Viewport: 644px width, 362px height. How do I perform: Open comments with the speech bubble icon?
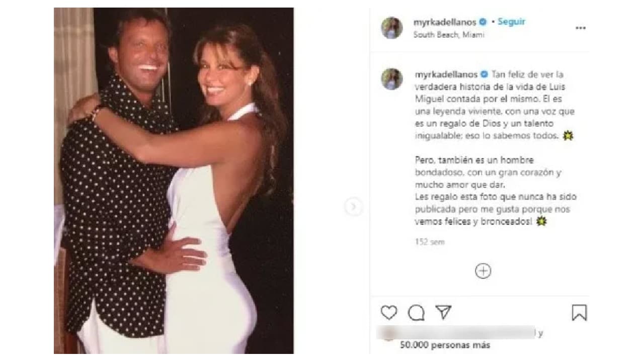pyautogui.click(x=416, y=312)
